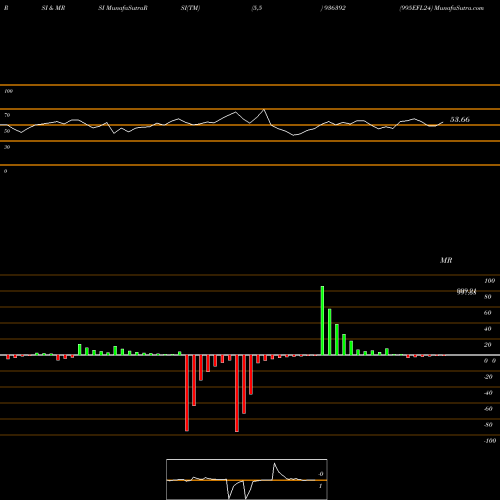Click the '20' MR axis label
This screenshot has width=500, height=500.
(x=488, y=345)
